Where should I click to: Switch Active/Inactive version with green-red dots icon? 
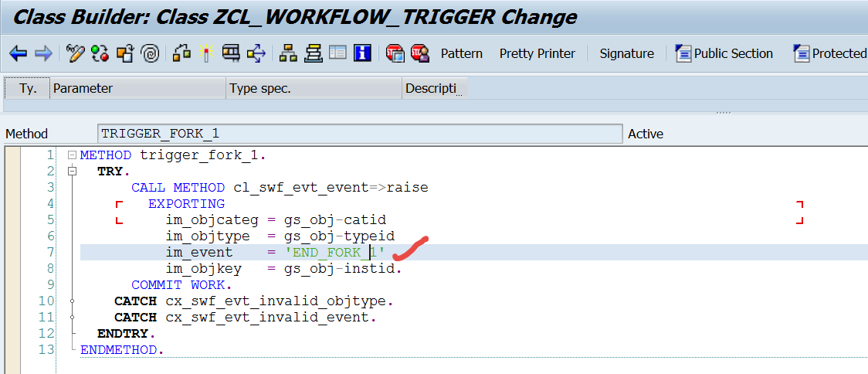[100, 53]
